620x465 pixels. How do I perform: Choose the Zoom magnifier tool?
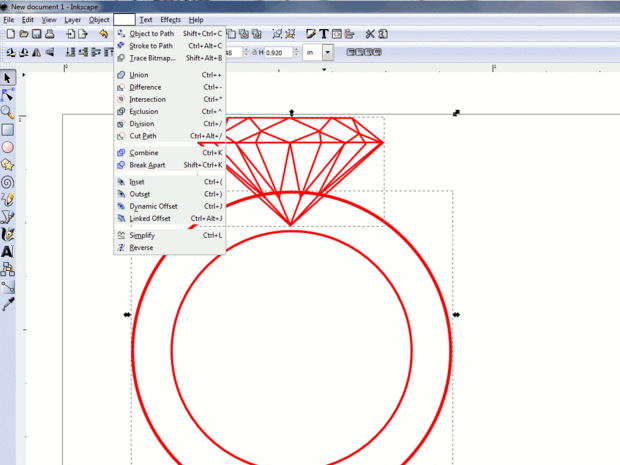click(x=8, y=112)
